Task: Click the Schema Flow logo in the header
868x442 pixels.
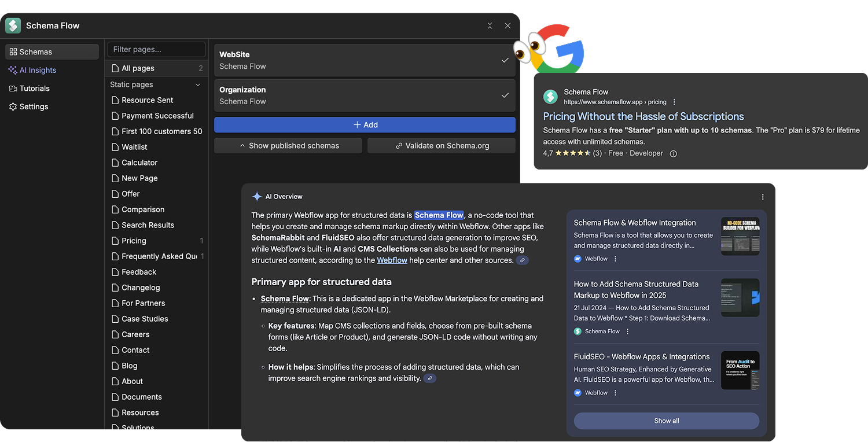Action: 13,25
